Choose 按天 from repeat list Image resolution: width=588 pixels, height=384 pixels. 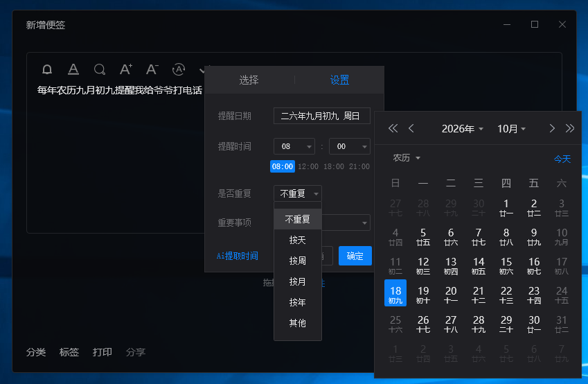pyautogui.click(x=298, y=241)
